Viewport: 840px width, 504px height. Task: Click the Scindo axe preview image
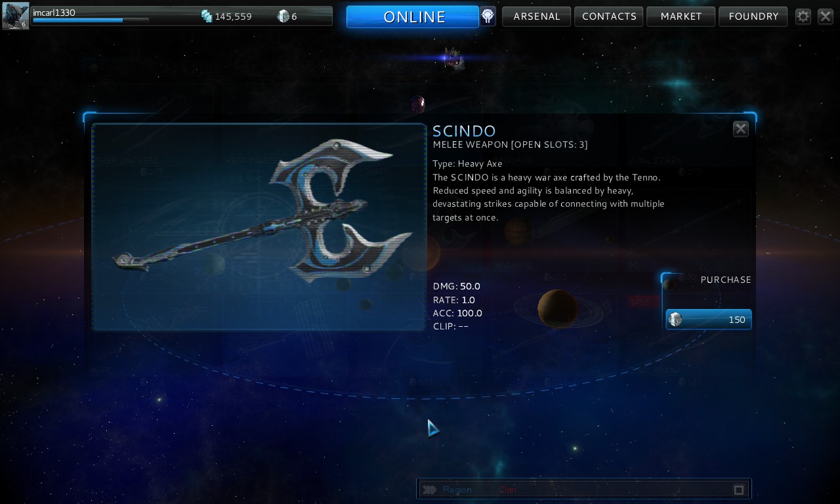tap(259, 226)
